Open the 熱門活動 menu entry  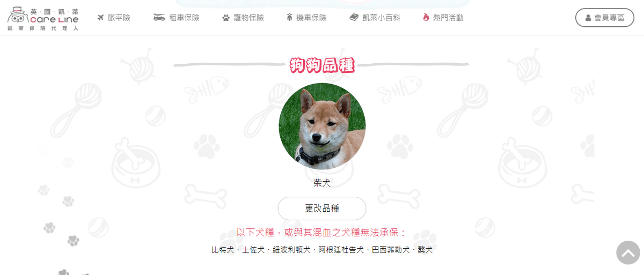coord(448,18)
